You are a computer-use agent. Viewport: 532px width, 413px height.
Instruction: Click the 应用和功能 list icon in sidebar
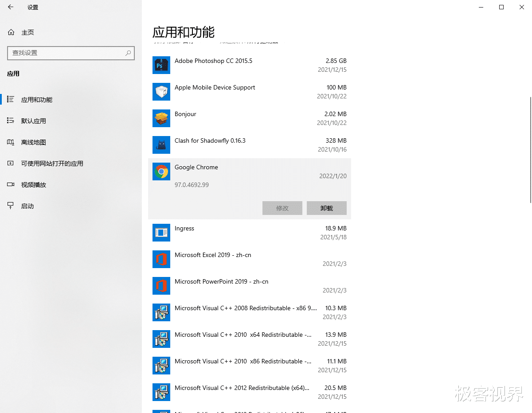pyautogui.click(x=11, y=100)
